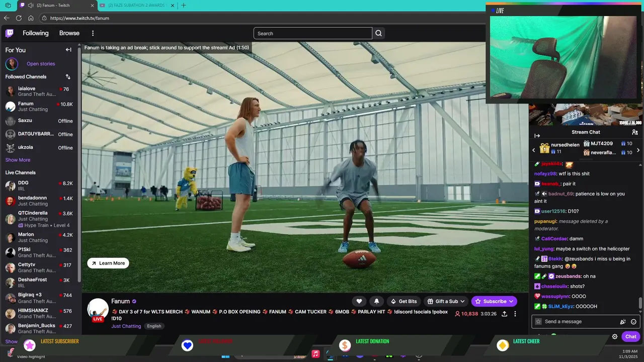Collapse the For You sidebar
The height and width of the screenshot is (362, 644).
coord(68,50)
